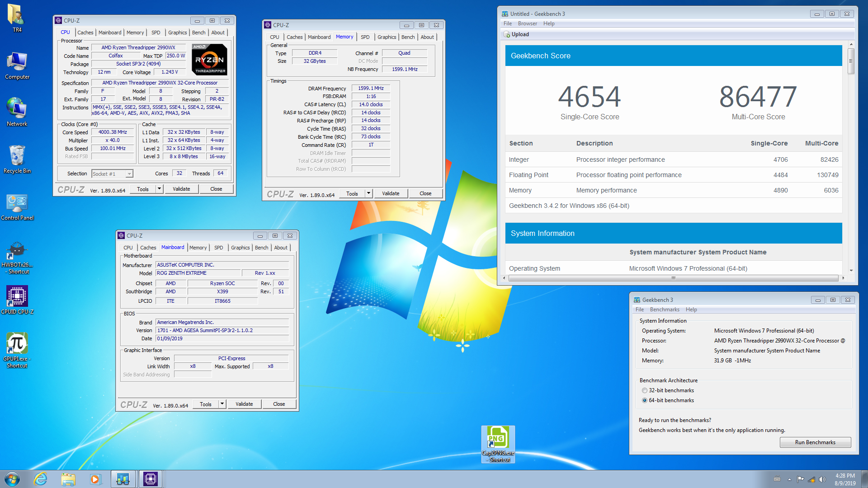Click the Ryzen Threadripper logo in CPU-Z
Image resolution: width=868 pixels, height=488 pixels.
tap(209, 59)
